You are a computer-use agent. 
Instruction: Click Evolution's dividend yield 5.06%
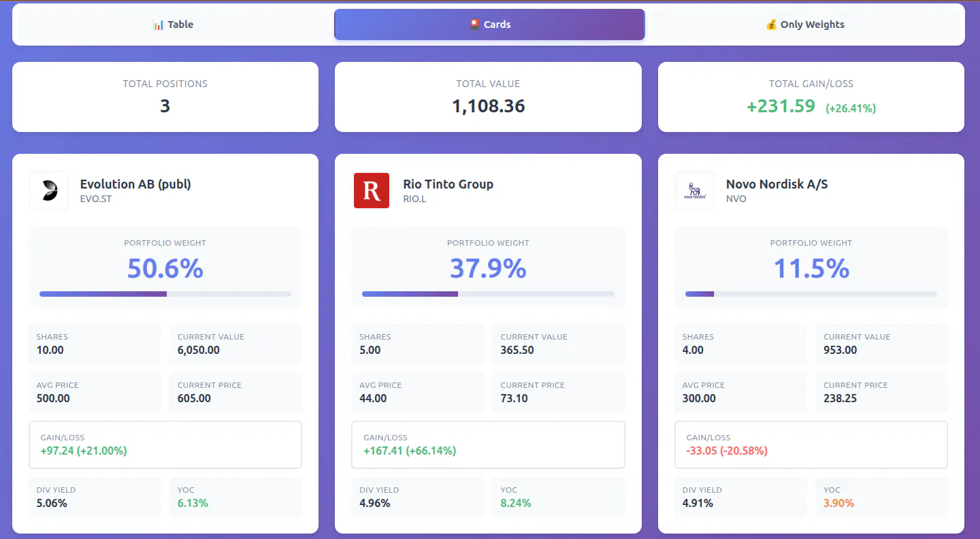(x=52, y=503)
